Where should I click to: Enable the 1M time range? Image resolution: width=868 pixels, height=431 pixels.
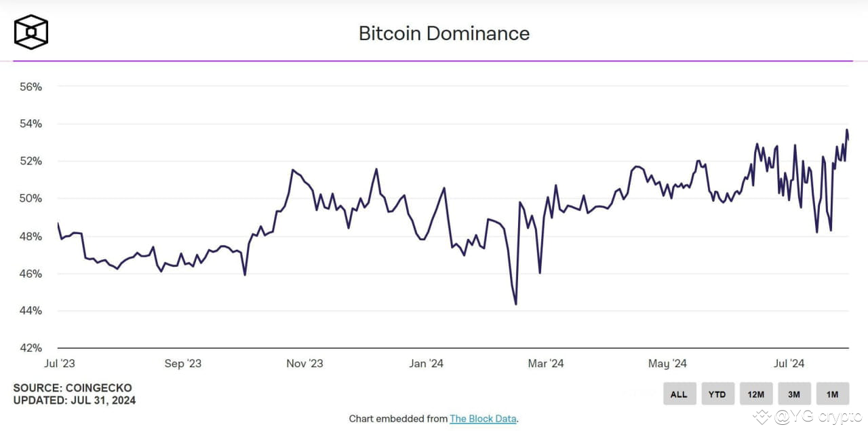tap(832, 394)
